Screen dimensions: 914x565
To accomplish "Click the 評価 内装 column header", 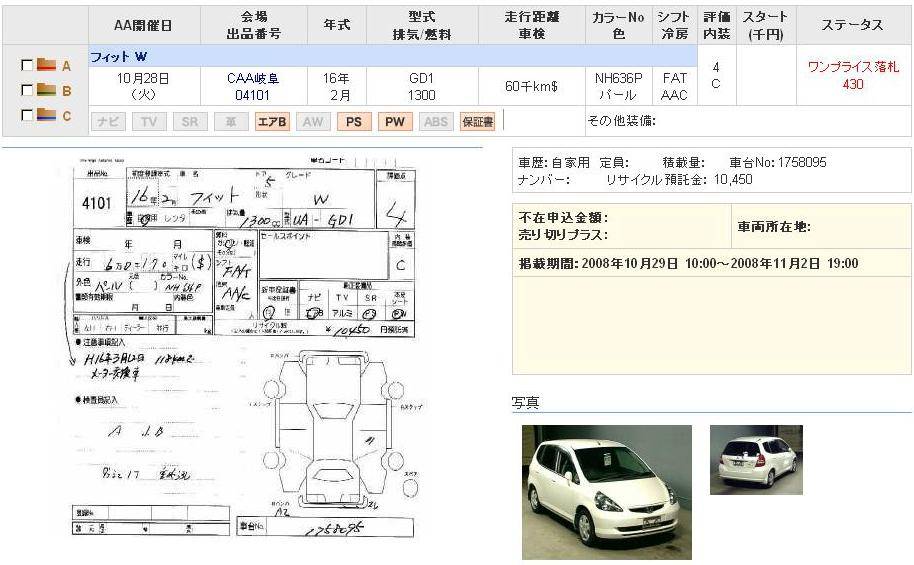I will (716, 25).
